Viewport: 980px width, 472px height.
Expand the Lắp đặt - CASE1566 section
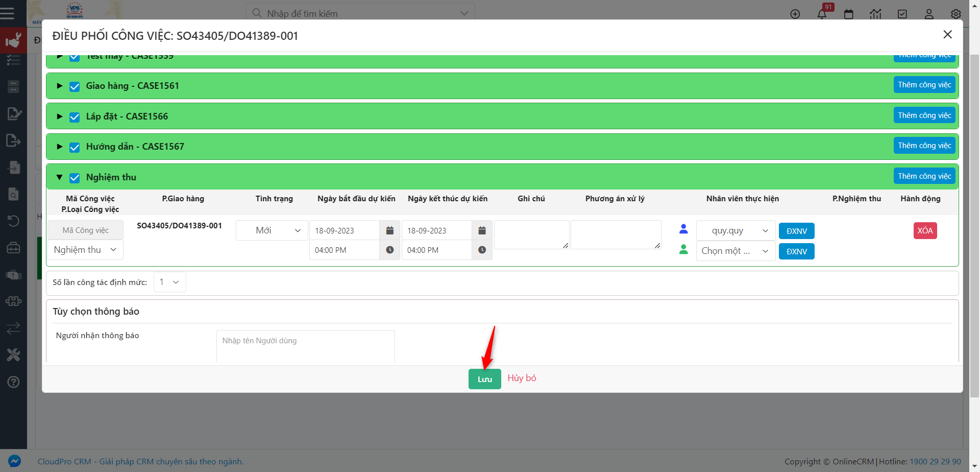pos(59,116)
